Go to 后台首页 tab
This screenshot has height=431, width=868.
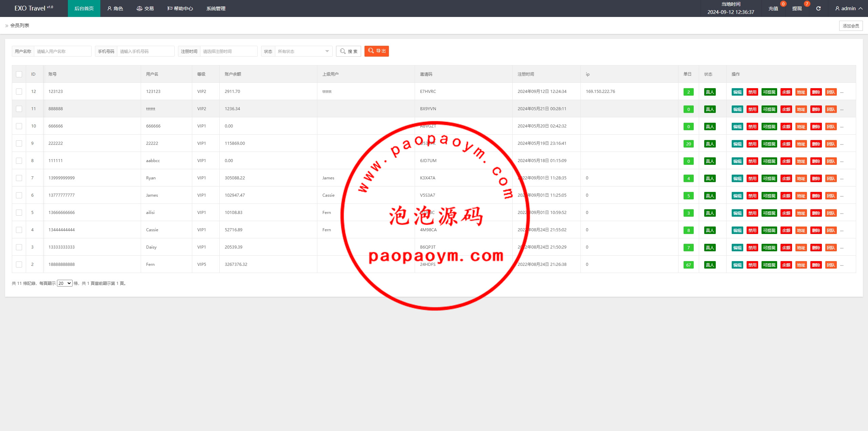coord(84,8)
